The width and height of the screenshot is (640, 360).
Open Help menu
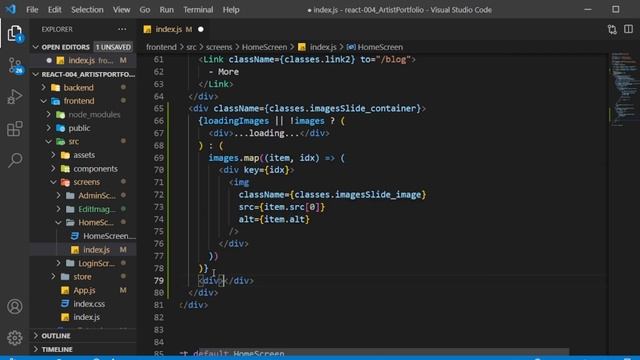[231, 9]
